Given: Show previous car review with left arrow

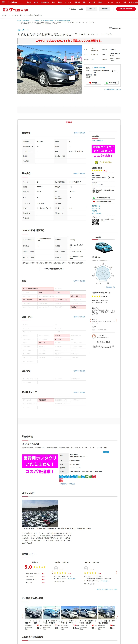Looking at the screenshot, I should (90, 320).
